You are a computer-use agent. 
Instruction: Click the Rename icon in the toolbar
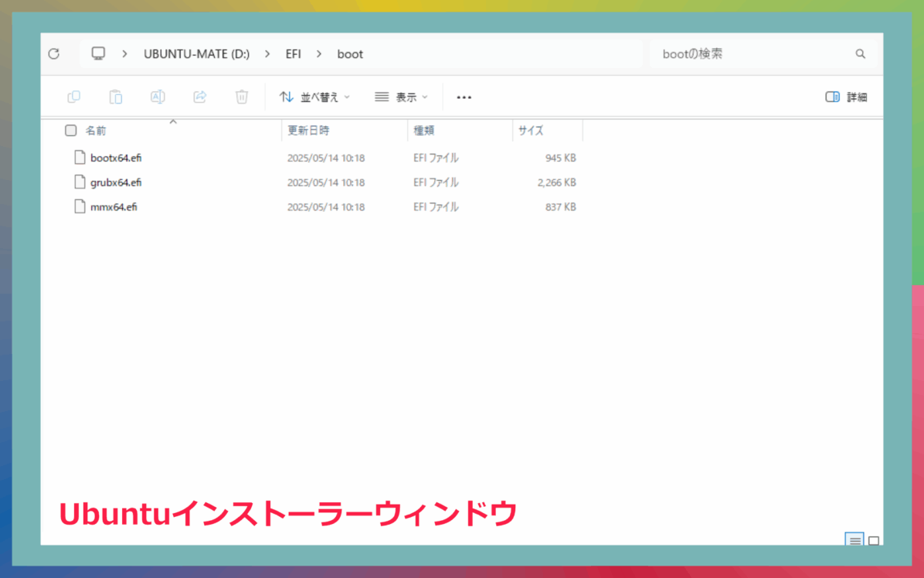pyautogui.click(x=158, y=97)
